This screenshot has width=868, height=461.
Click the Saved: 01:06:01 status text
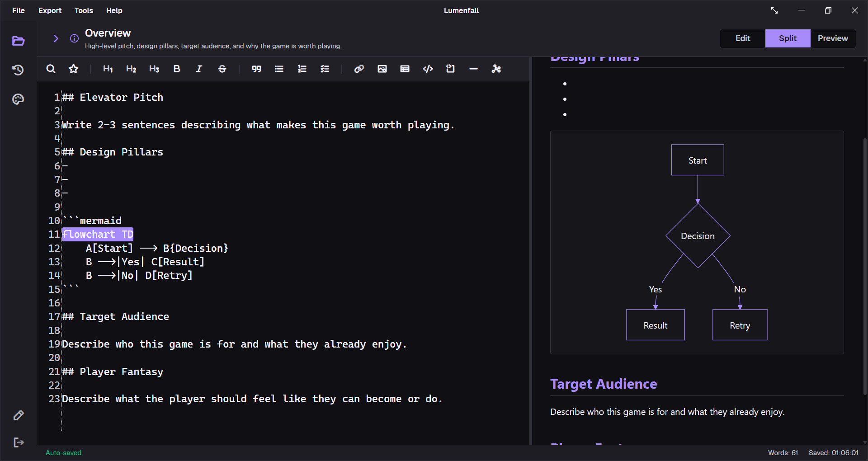coord(834,453)
